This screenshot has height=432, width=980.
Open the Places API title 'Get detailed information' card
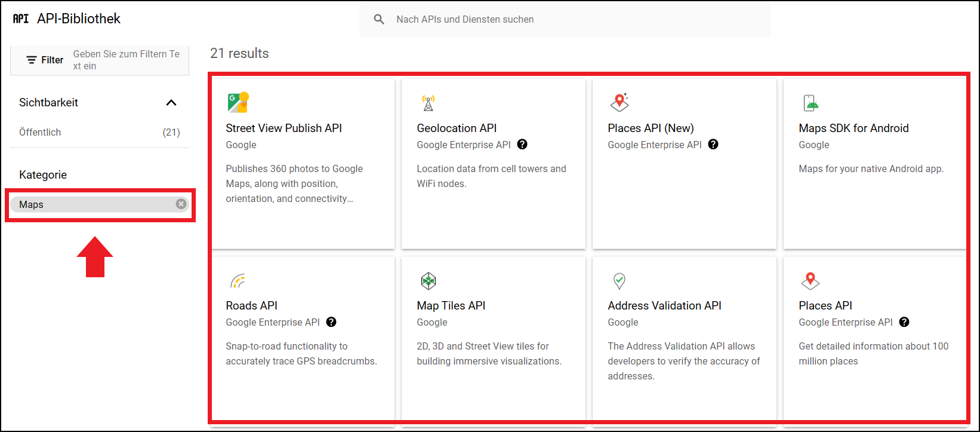(x=875, y=339)
